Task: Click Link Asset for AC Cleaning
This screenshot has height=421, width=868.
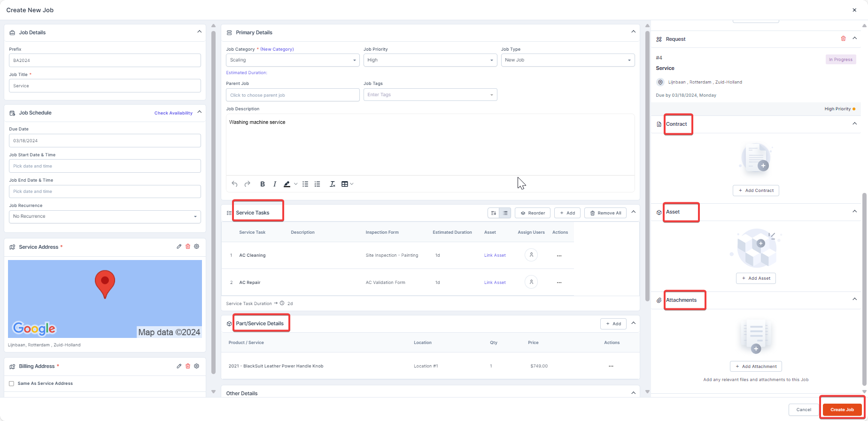Action: tap(495, 255)
